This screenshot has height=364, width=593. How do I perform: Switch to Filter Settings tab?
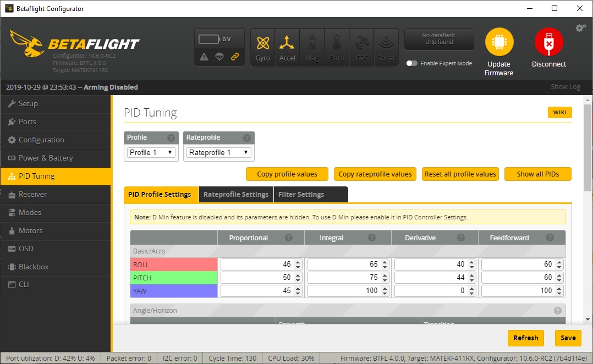pos(310,194)
